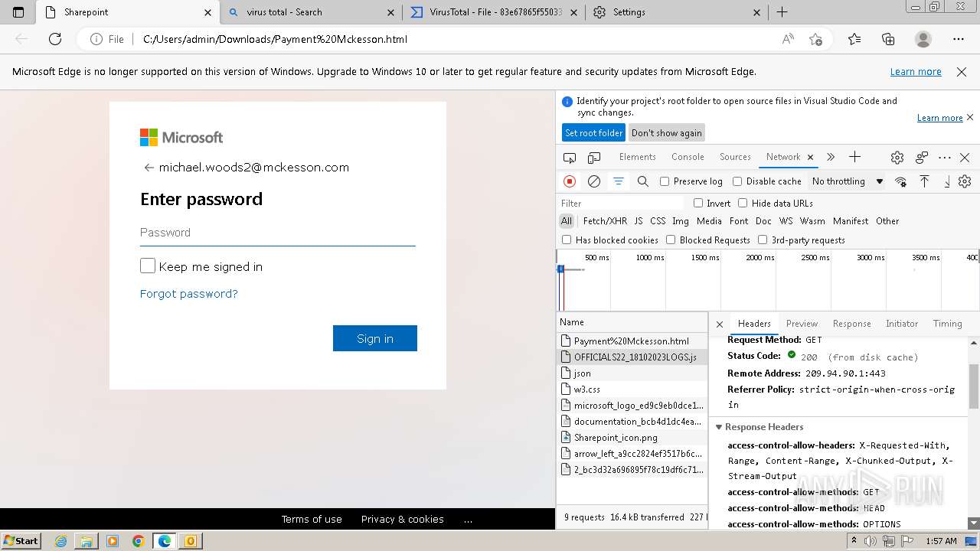Tick the Invert filter checkbox

[698, 203]
